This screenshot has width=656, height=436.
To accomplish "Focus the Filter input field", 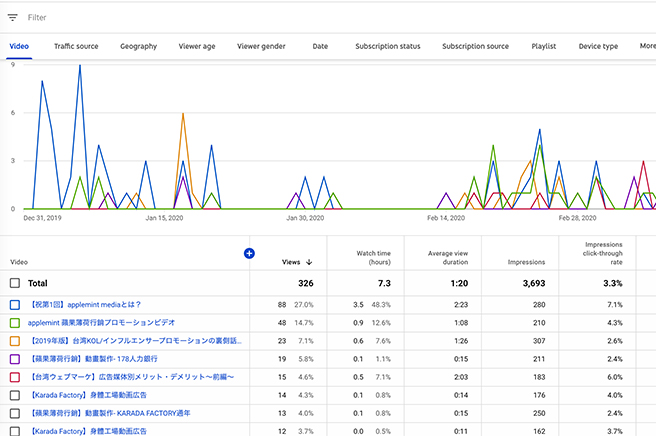I will 37,18.
